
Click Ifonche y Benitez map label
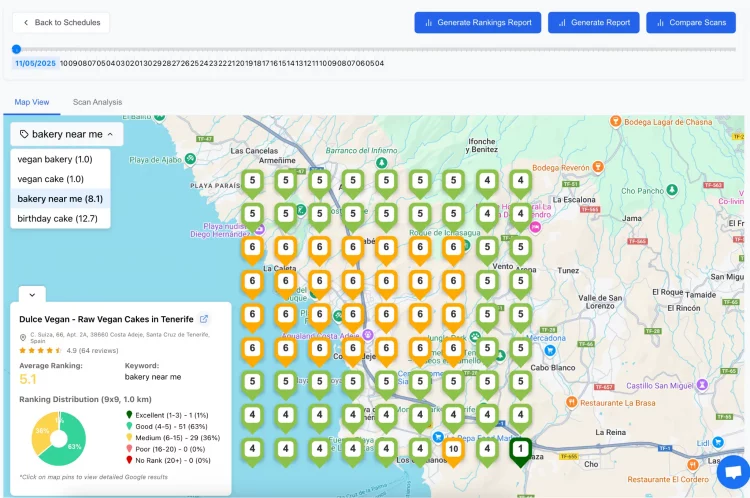(482, 145)
